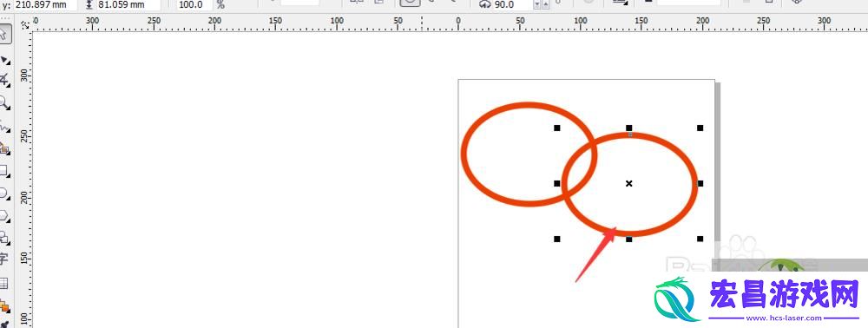The width and height of the screenshot is (868, 328).
Task: Select the Table tool
Action: (x=3, y=283)
